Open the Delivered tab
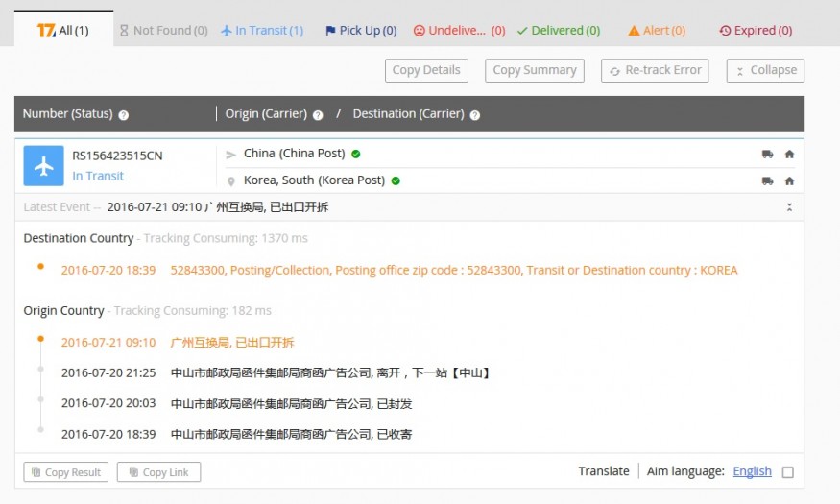 tap(558, 31)
